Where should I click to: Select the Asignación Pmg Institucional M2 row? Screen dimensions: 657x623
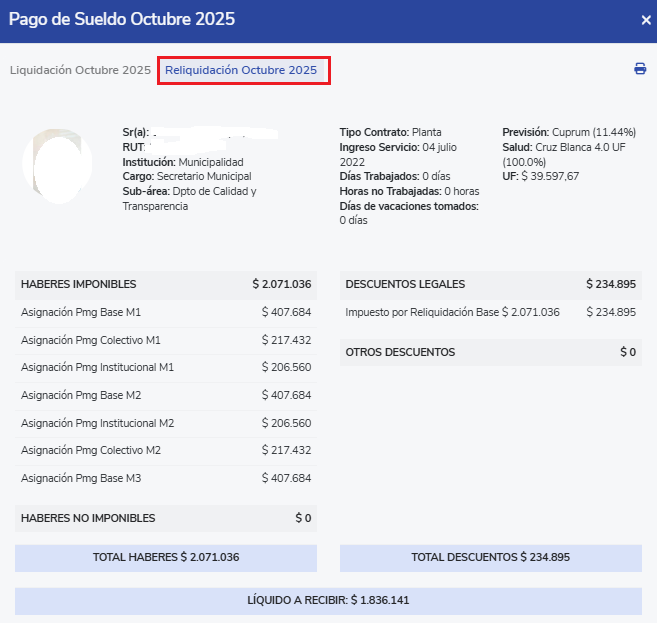pos(165,423)
